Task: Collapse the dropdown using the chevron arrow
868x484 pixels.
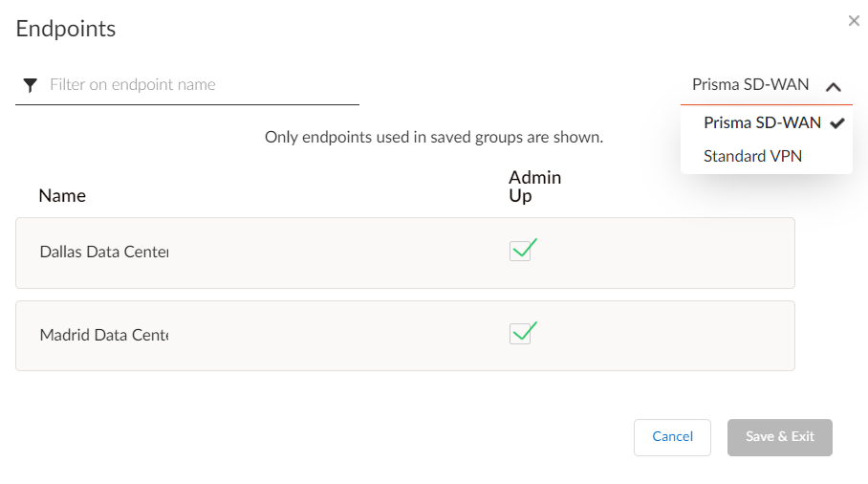Action: [x=834, y=86]
